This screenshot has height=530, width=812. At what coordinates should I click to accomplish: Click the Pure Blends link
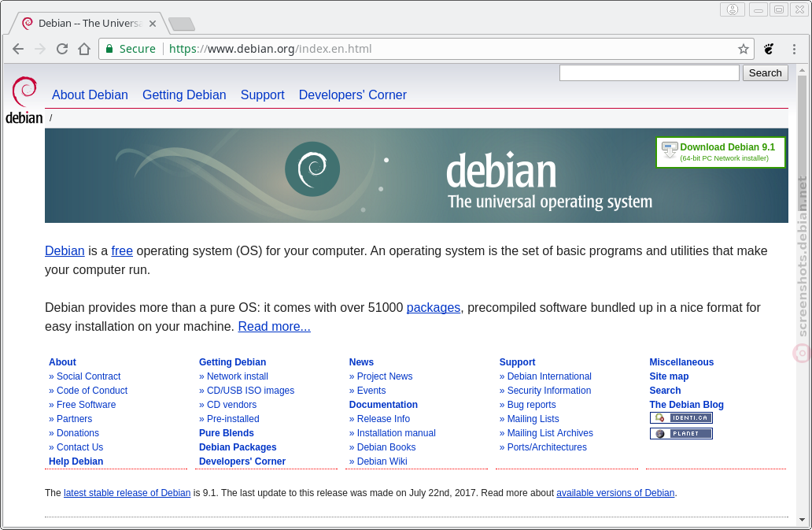point(227,432)
